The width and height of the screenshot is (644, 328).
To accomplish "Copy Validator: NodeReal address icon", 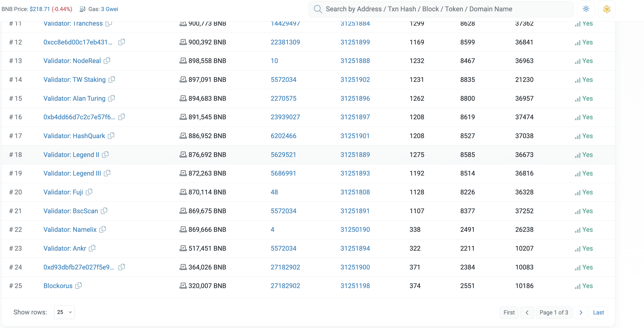I will click(107, 61).
